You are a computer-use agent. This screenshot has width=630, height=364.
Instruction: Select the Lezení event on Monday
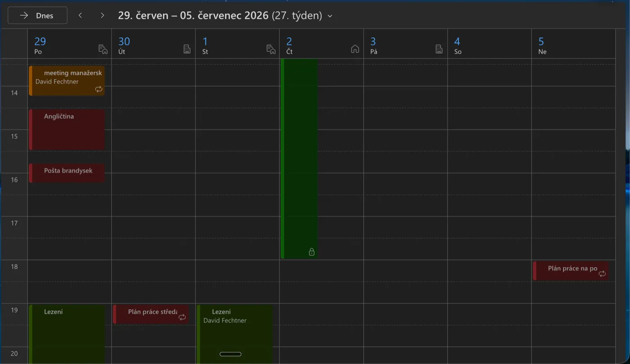coord(67,334)
